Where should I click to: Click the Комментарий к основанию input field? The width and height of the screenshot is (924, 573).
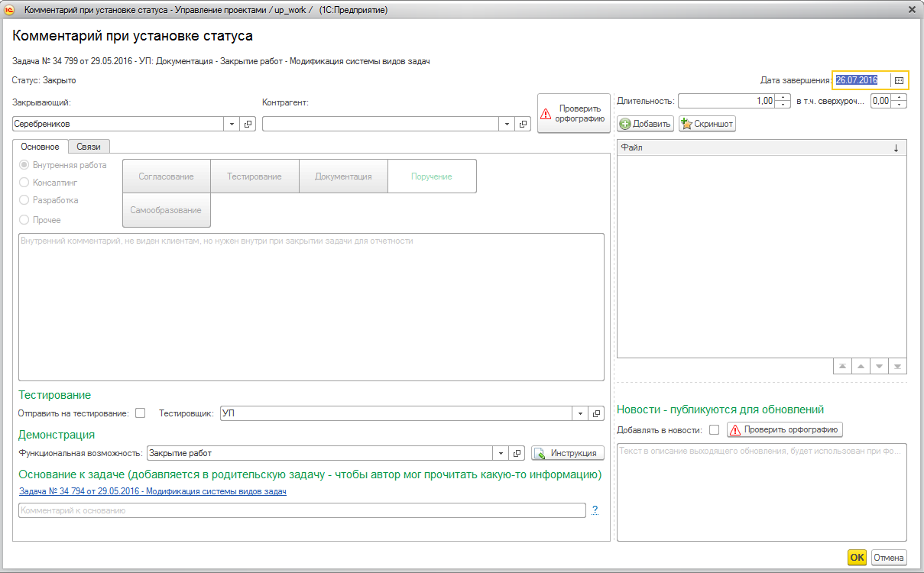pos(302,510)
